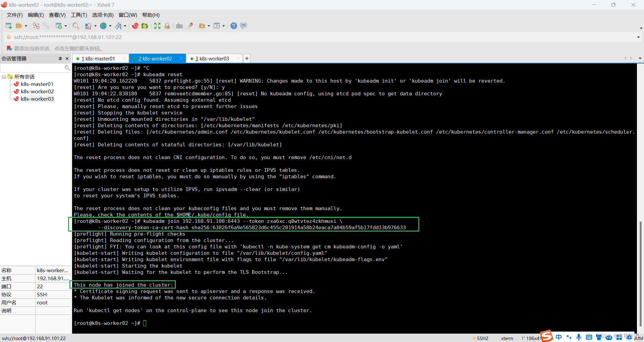
Task: Click the Font icon
Action: pos(118,26)
